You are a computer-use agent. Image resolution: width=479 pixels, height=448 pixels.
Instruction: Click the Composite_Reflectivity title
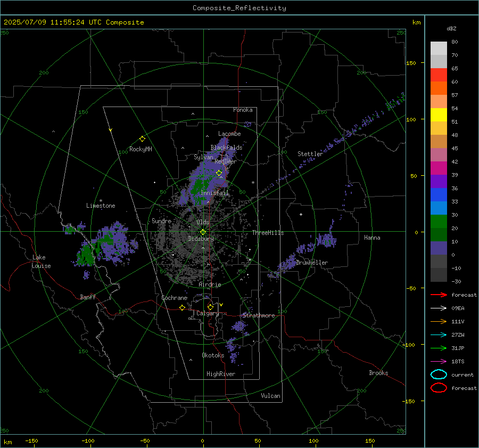click(240, 8)
